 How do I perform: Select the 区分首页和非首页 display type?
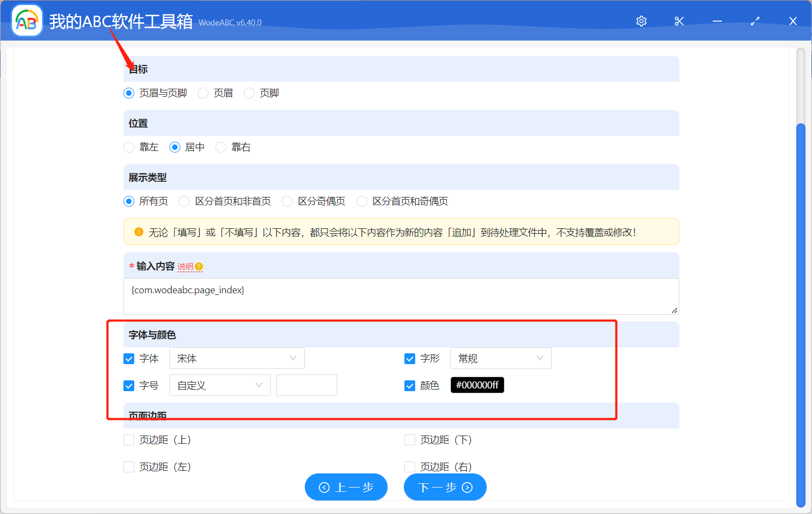pyautogui.click(x=184, y=201)
